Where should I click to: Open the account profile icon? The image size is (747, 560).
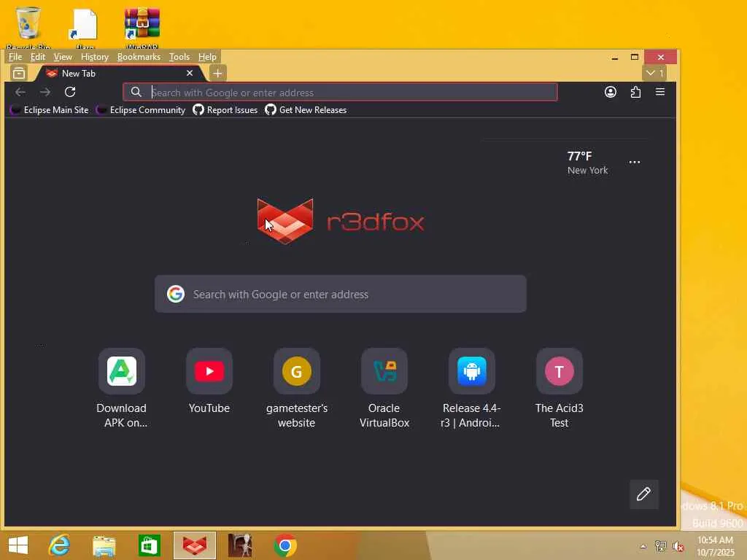click(x=611, y=92)
